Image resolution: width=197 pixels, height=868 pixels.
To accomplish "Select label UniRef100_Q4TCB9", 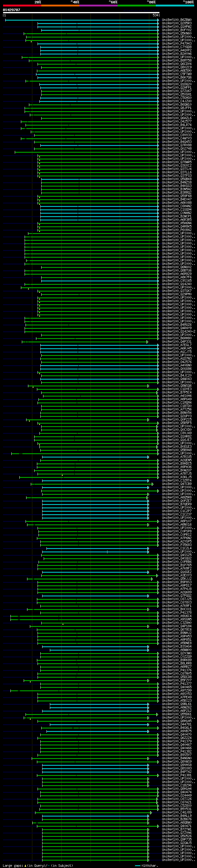I will 177,484.
